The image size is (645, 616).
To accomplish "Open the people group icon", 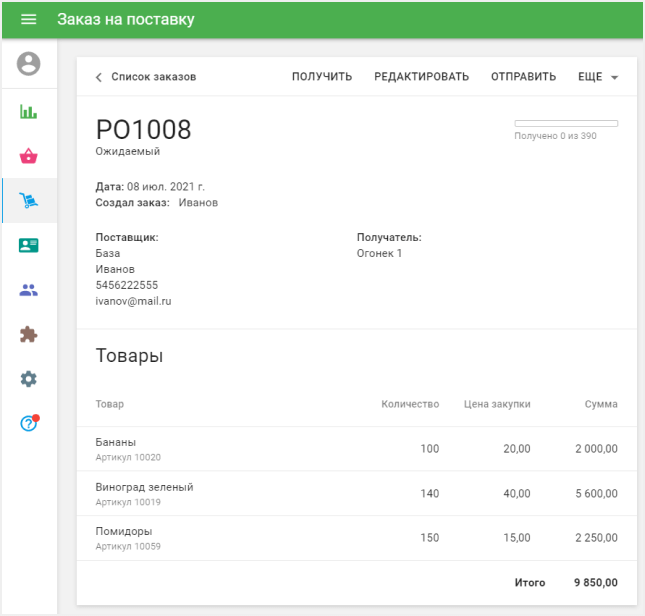I will [29, 290].
